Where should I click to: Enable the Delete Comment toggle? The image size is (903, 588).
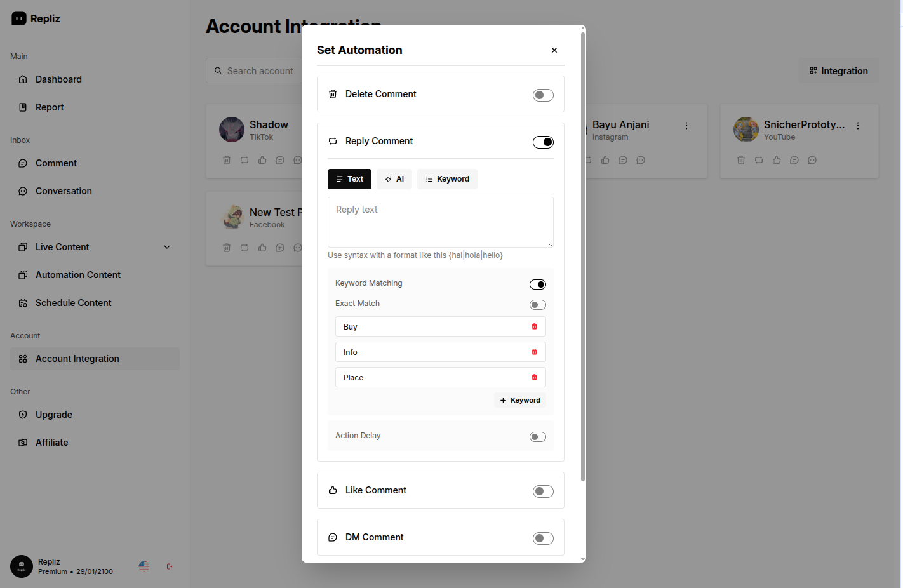click(x=543, y=95)
